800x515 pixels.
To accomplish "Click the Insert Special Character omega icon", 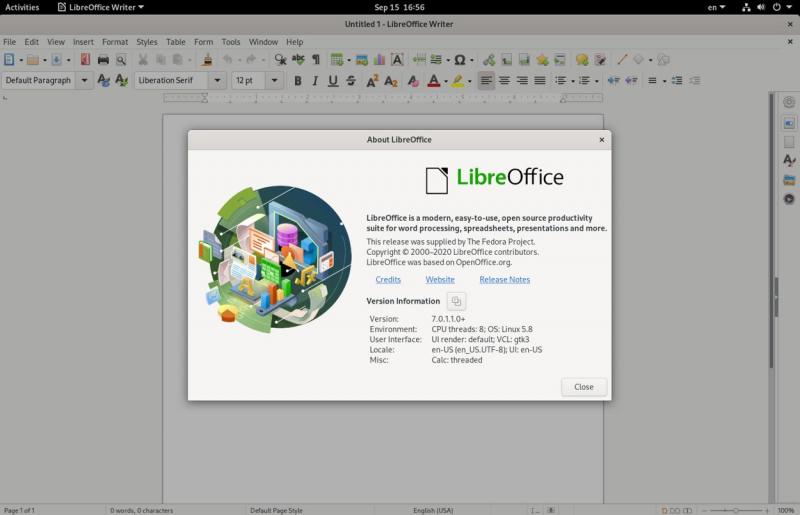I will [459, 60].
